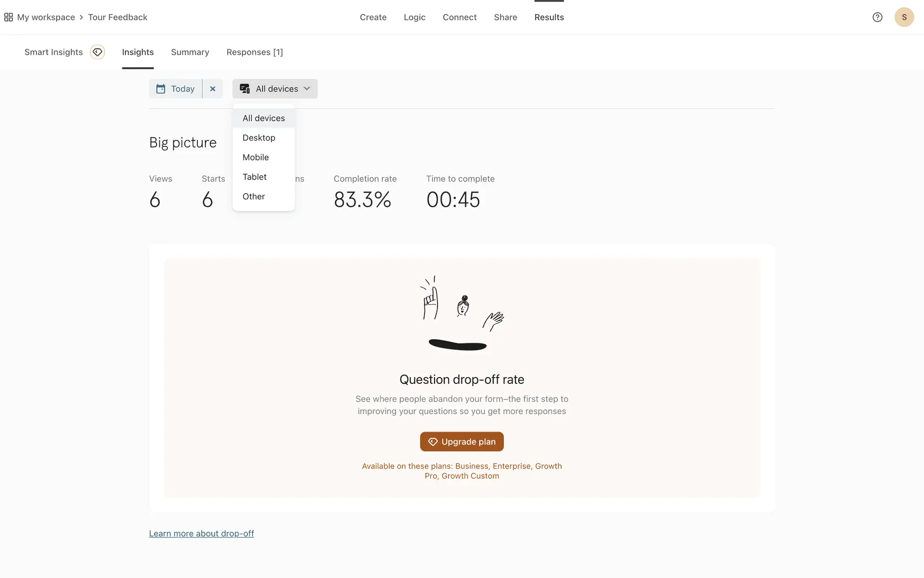
Task: Click the workspace grid icon
Action: [x=8, y=17]
